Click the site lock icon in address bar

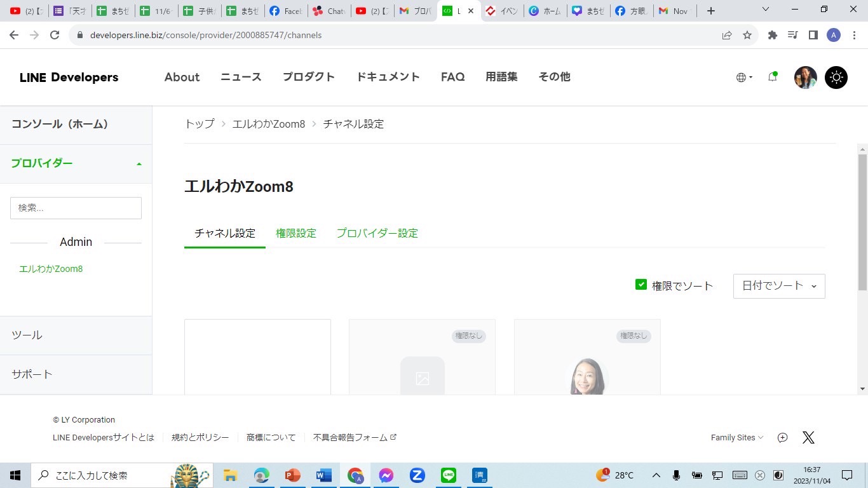click(80, 35)
